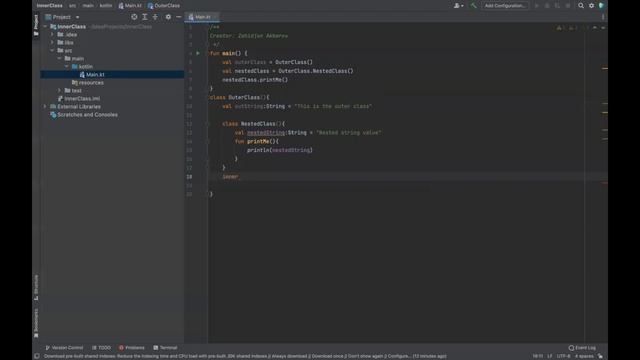Open Project panel gear options
The height and width of the screenshot is (360, 640).
click(x=168, y=17)
